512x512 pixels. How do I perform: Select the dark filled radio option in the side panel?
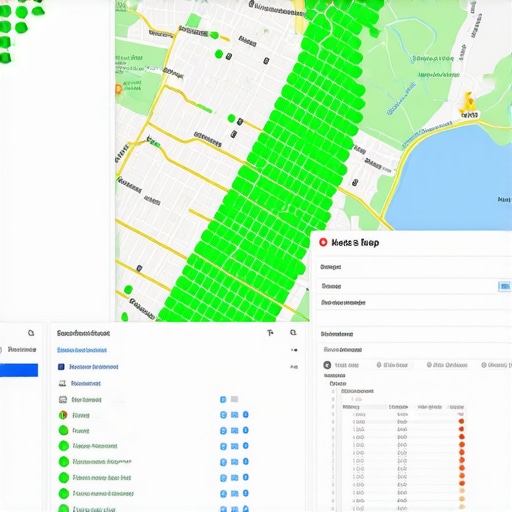click(x=327, y=365)
